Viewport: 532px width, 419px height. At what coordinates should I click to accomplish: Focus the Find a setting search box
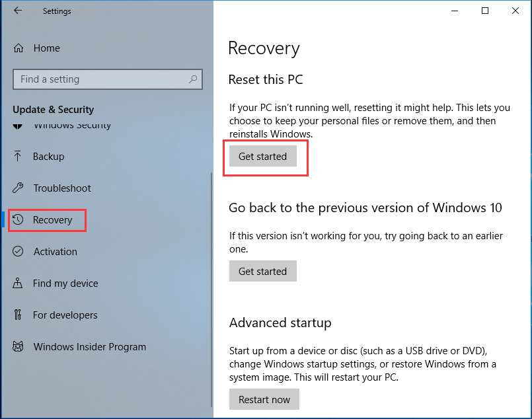pos(99,79)
